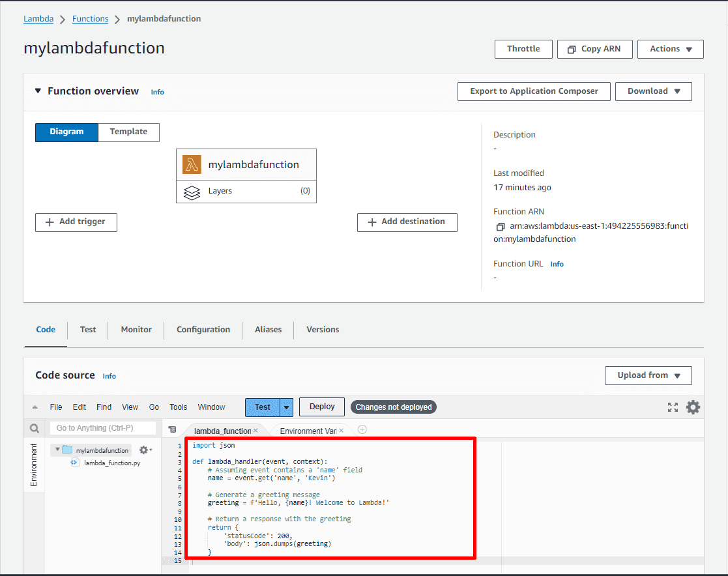The width and height of the screenshot is (728, 576).
Task: Open the Code tab
Action: tap(46, 330)
